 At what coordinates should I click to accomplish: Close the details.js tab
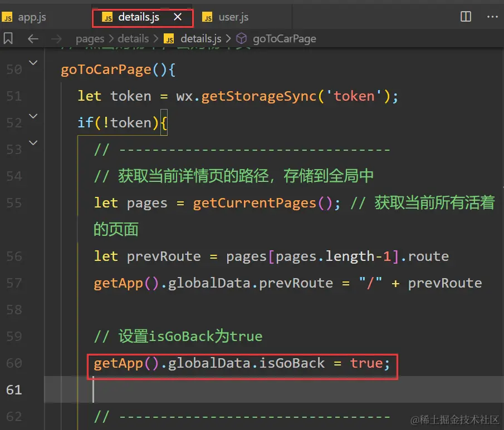point(178,17)
